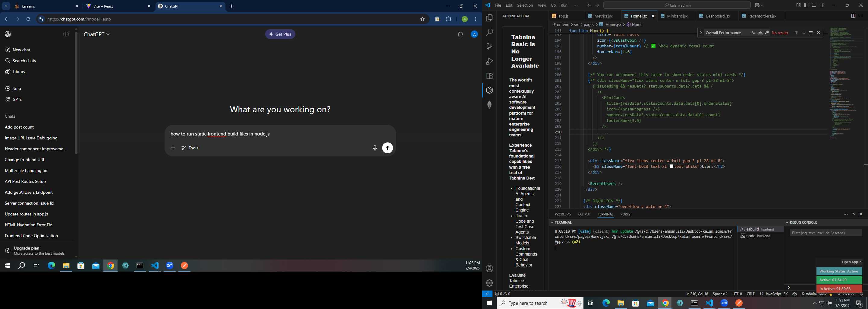Close the find widget in editor

click(x=819, y=33)
